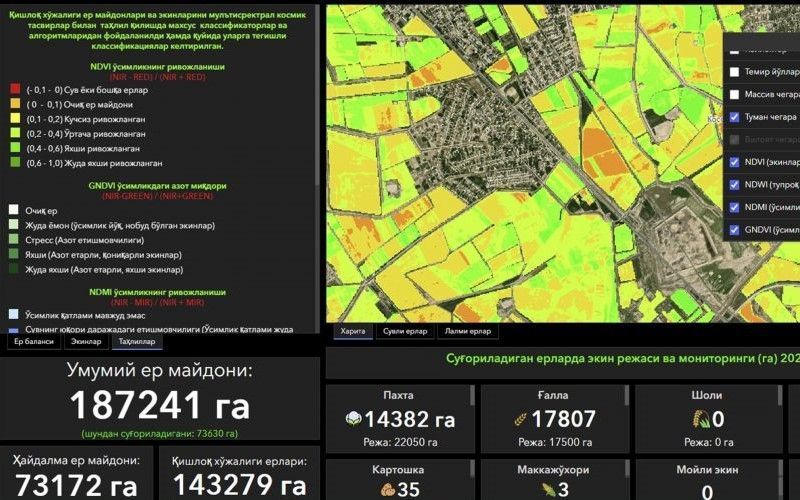Toggle the NDWI layer checkbox

pyautogui.click(x=734, y=185)
